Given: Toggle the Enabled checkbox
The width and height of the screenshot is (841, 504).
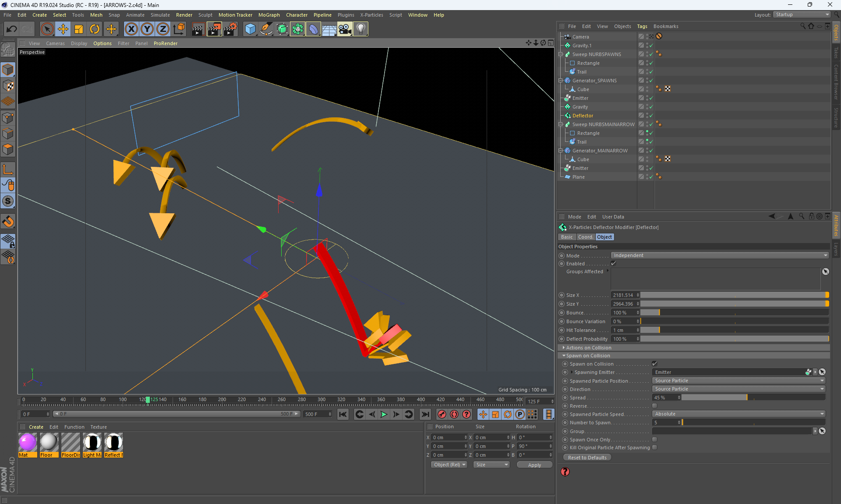Looking at the screenshot, I should point(613,264).
